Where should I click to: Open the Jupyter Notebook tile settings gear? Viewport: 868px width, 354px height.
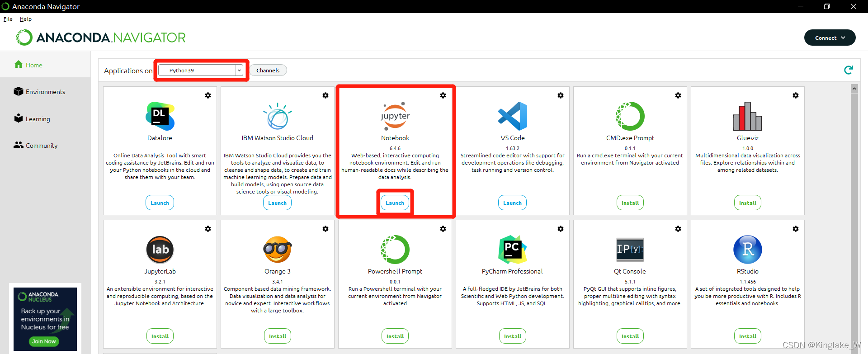pyautogui.click(x=443, y=95)
